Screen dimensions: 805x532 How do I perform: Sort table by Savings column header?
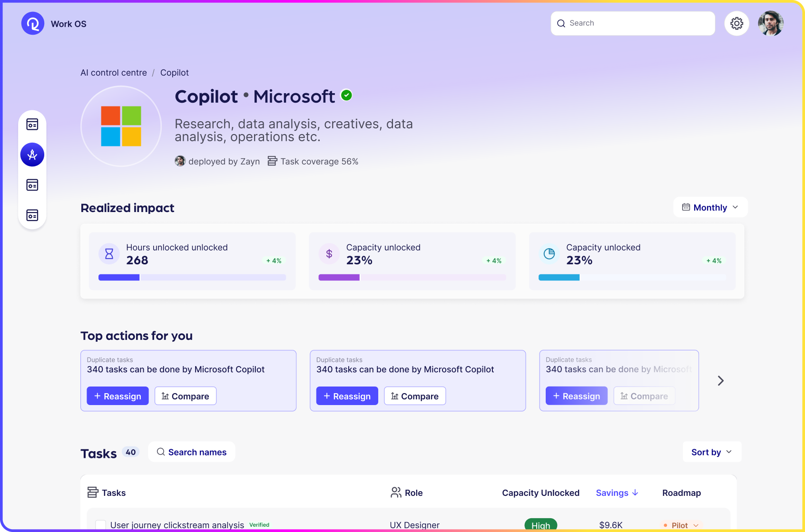(x=617, y=493)
